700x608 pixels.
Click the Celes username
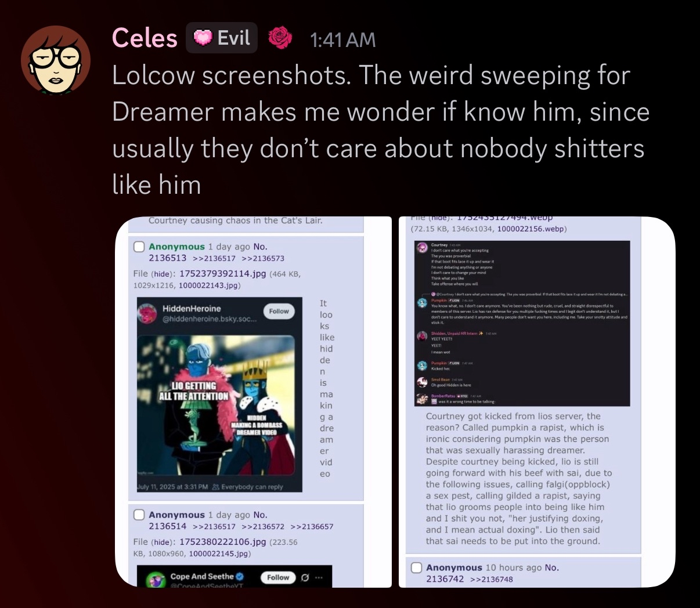(145, 38)
